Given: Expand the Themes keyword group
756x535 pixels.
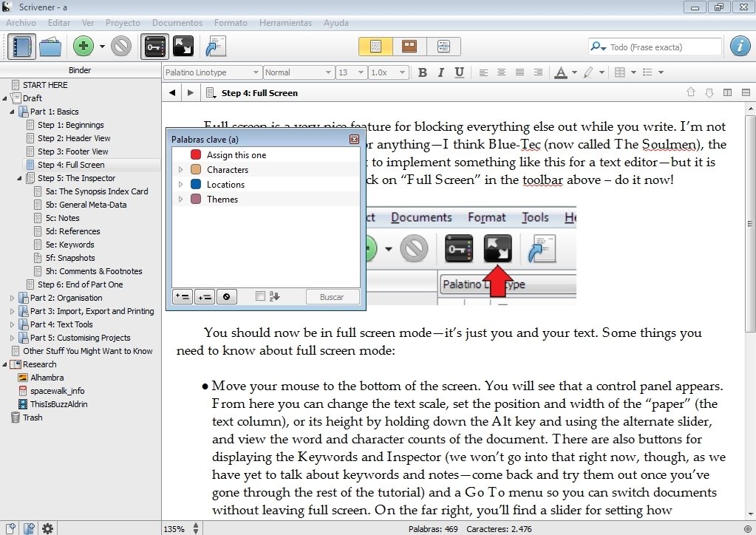Looking at the screenshot, I should (180, 199).
